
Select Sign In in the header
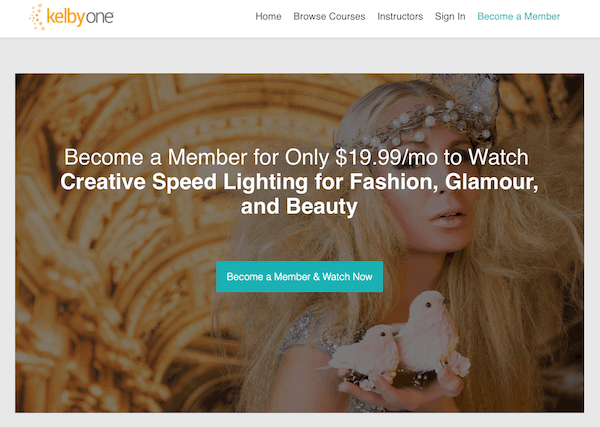coord(450,16)
